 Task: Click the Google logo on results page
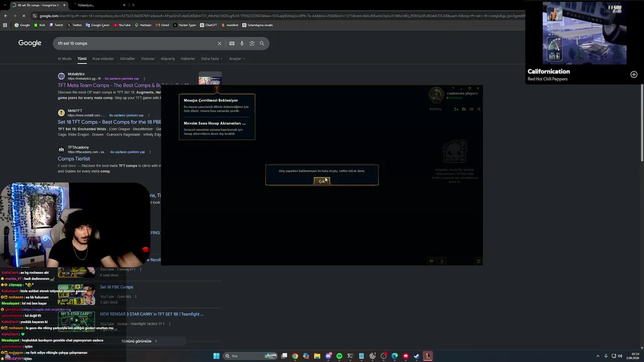30,43
